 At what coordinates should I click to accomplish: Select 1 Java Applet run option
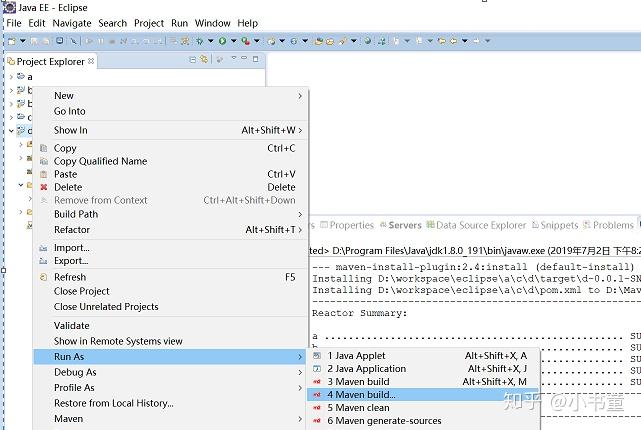tap(423, 356)
